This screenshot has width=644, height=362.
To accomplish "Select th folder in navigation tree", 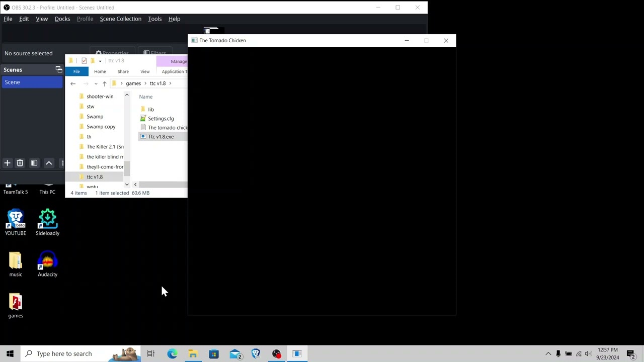I will (x=89, y=137).
